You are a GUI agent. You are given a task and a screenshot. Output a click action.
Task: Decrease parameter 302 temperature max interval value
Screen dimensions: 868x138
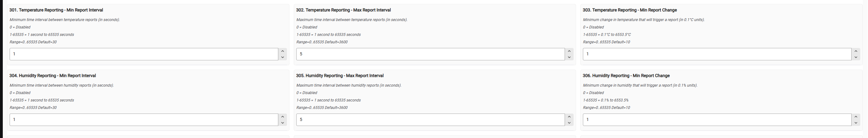[x=569, y=57]
